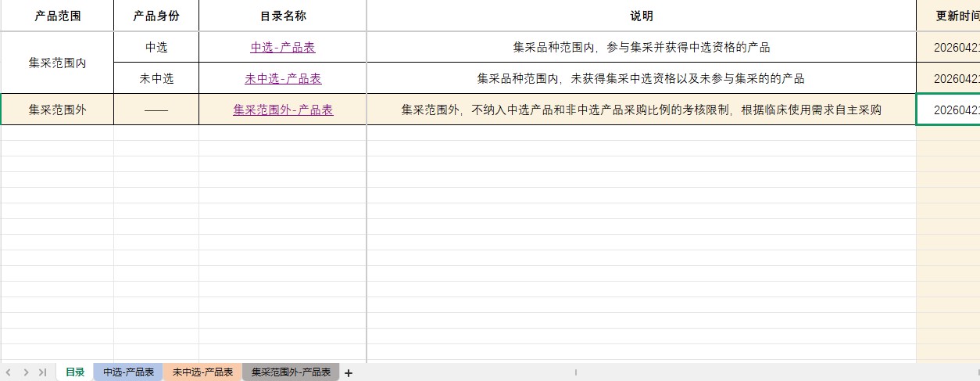The width and height of the screenshot is (980, 381).
Task: Go to the next sheet arrow
Action: point(27,372)
